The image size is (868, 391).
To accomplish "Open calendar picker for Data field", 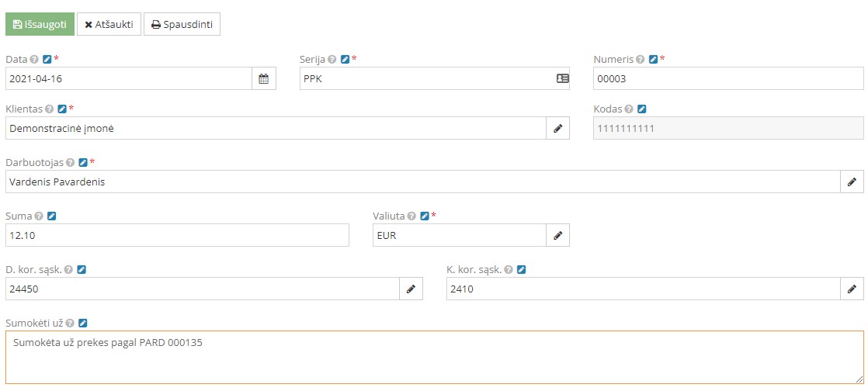I will pos(264,78).
